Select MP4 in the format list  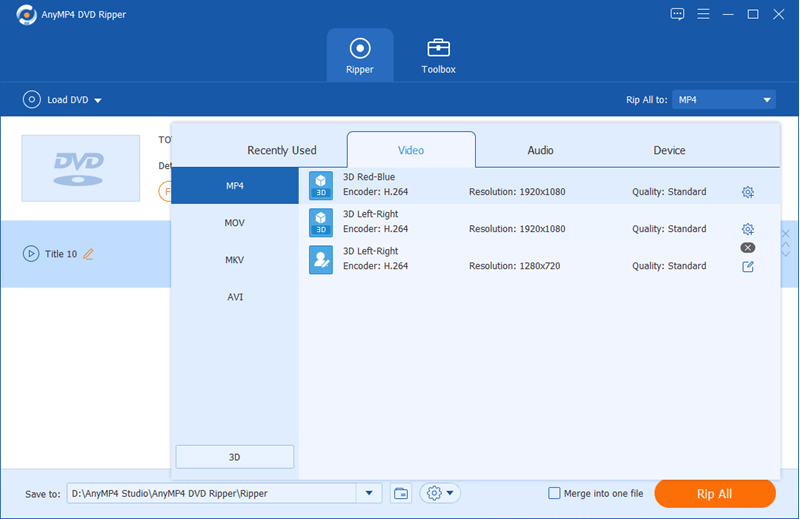coord(235,186)
